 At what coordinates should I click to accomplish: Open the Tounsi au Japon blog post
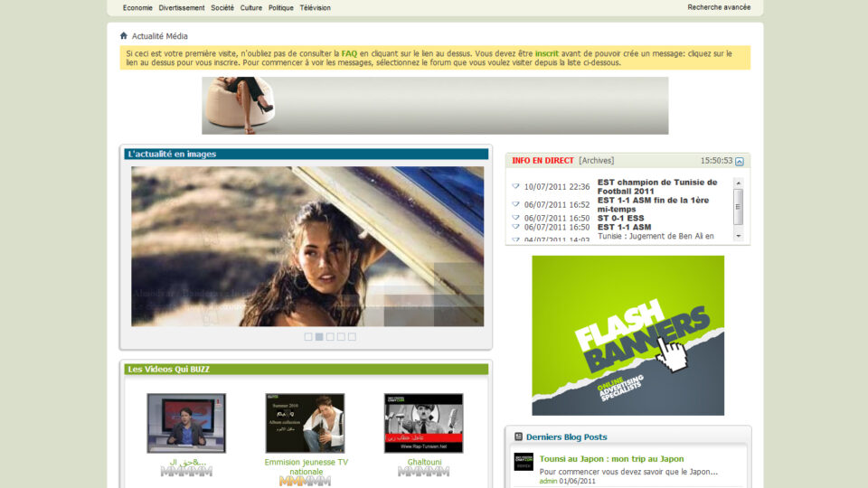pyautogui.click(x=611, y=459)
